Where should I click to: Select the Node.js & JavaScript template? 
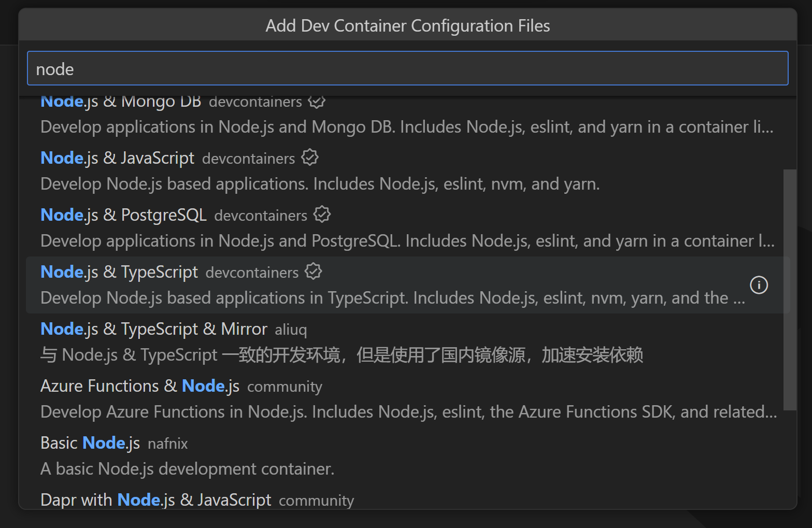[408, 171]
